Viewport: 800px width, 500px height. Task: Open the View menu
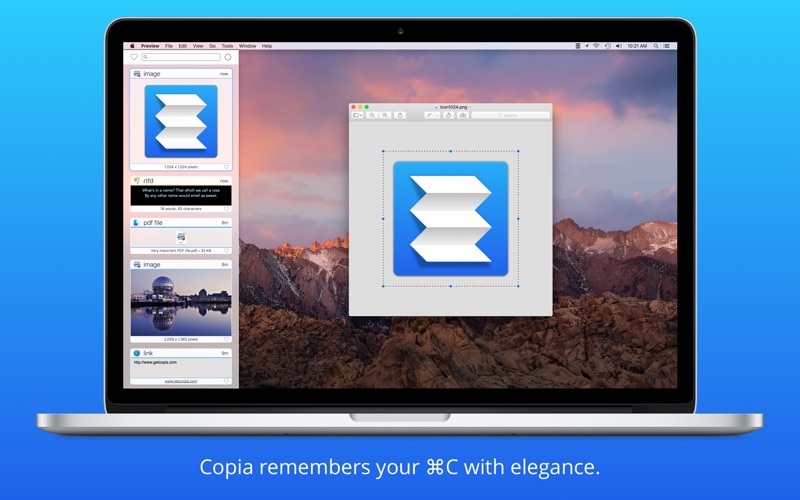(x=198, y=46)
